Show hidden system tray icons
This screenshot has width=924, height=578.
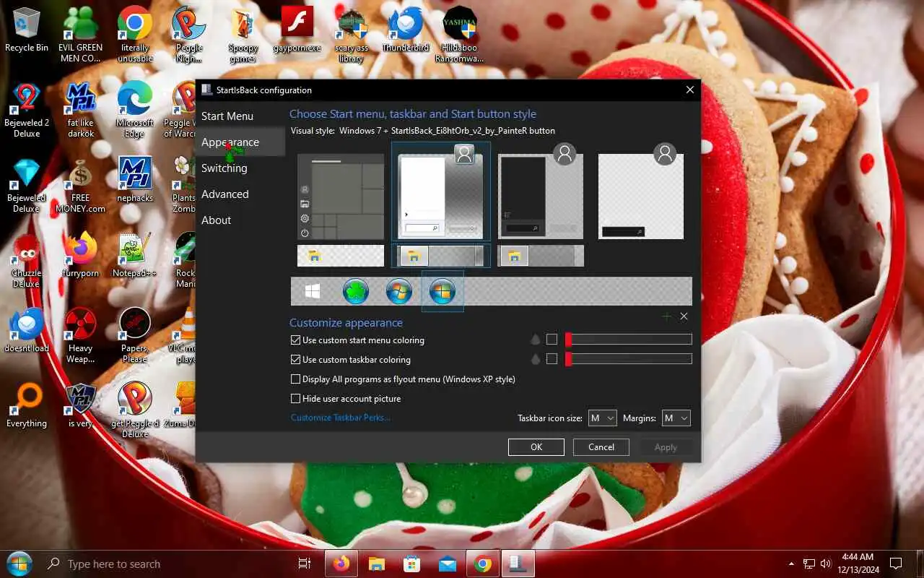(792, 564)
